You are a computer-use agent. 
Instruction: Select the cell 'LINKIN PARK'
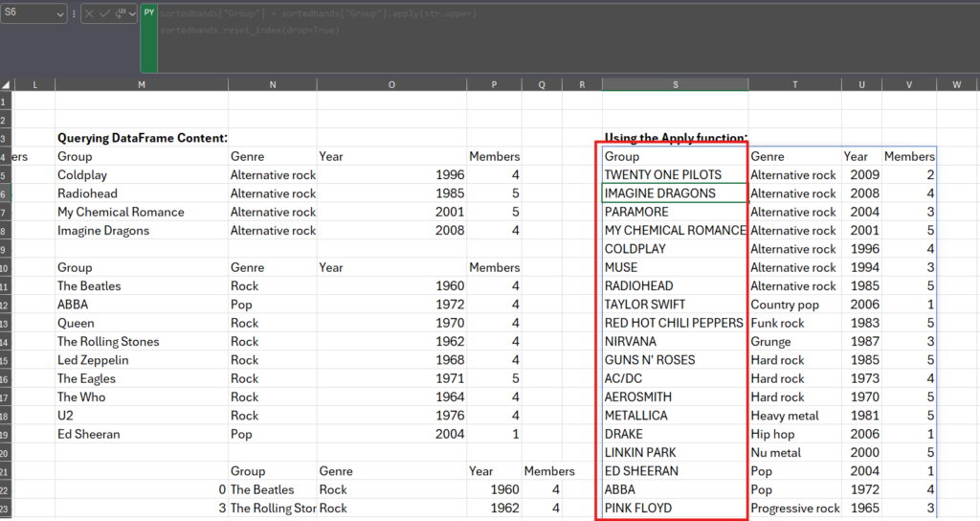675,453
